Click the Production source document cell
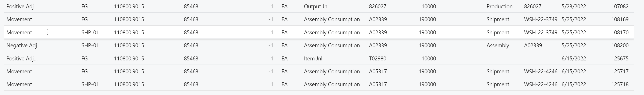 tap(499, 7)
